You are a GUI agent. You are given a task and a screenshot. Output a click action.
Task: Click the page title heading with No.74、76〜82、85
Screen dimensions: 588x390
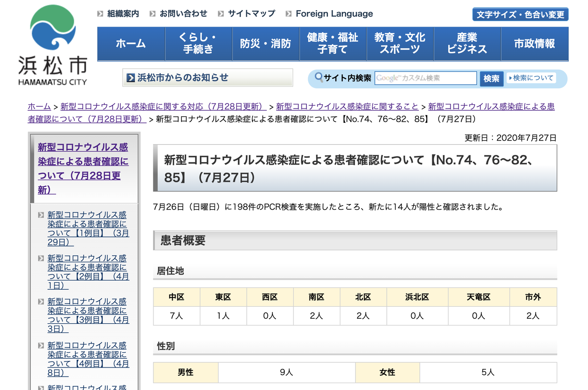tap(355, 168)
